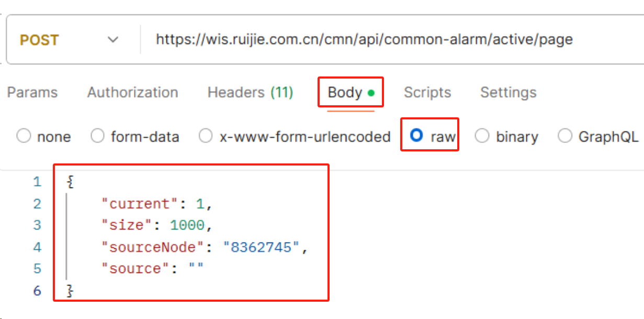The image size is (644, 319).
Task: Open the Settings tab
Action: point(509,93)
